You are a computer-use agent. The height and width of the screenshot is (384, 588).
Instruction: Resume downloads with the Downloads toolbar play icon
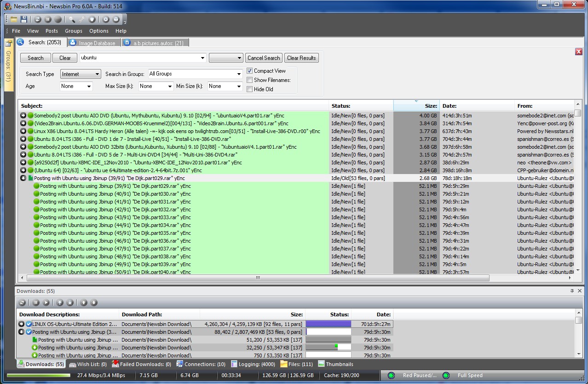coord(46,303)
